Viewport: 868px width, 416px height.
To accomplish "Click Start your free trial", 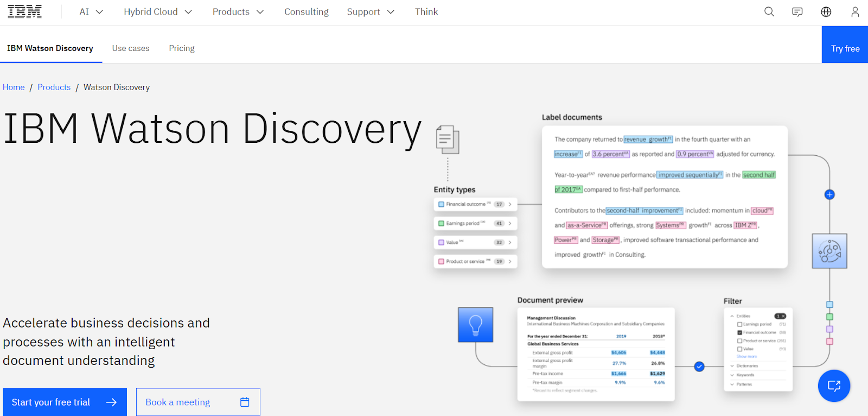I will tap(65, 402).
